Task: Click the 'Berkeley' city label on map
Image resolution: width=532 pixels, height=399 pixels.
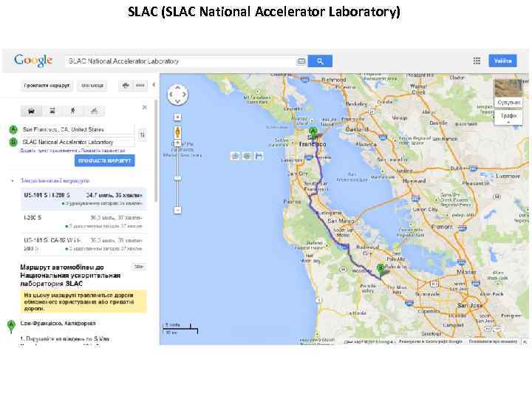Action: pos(356,104)
